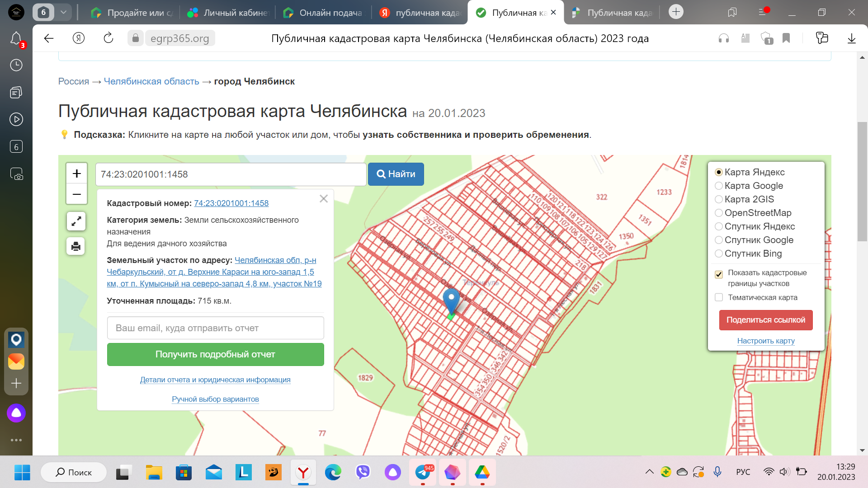The height and width of the screenshot is (488, 868).
Task: Uncheck Показать кадастровые границы участков
Action: pyautogui.click(x=719, y=274)
